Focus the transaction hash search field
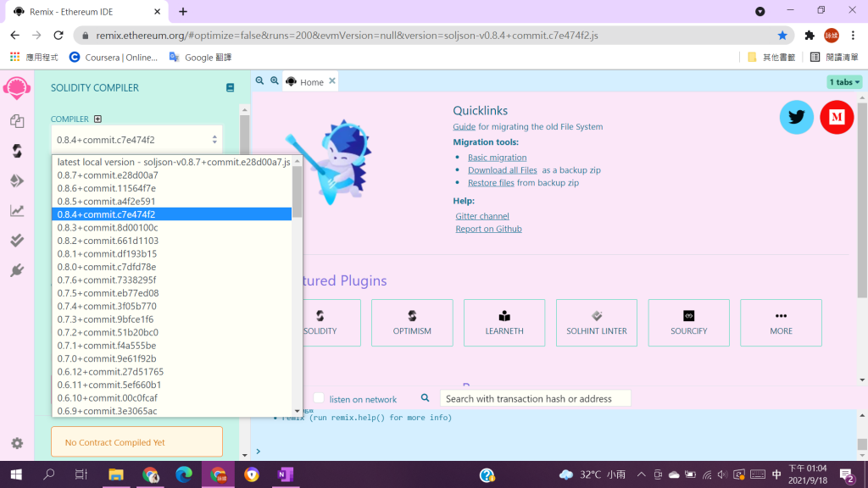 (x=536, y=398)
